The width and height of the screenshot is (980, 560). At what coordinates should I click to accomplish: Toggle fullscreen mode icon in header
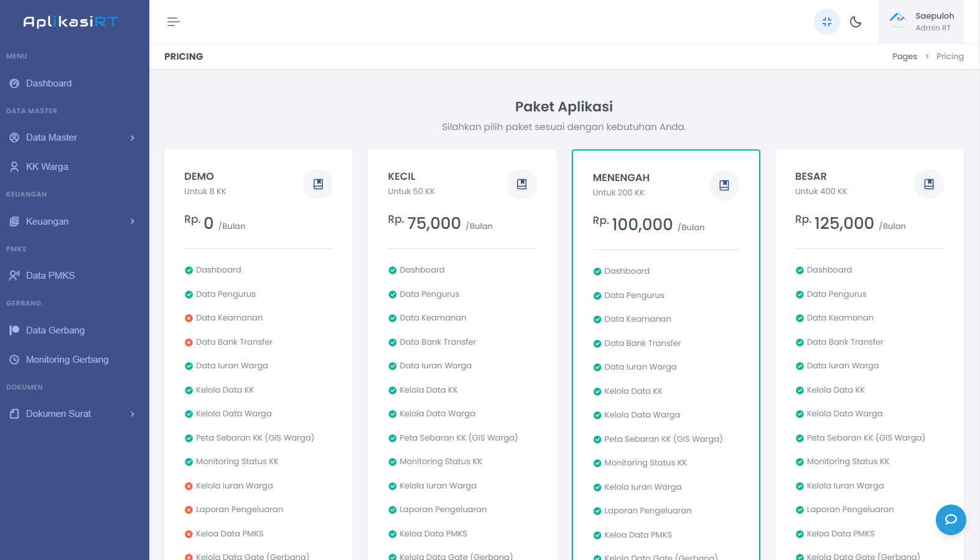pos(826,22)
